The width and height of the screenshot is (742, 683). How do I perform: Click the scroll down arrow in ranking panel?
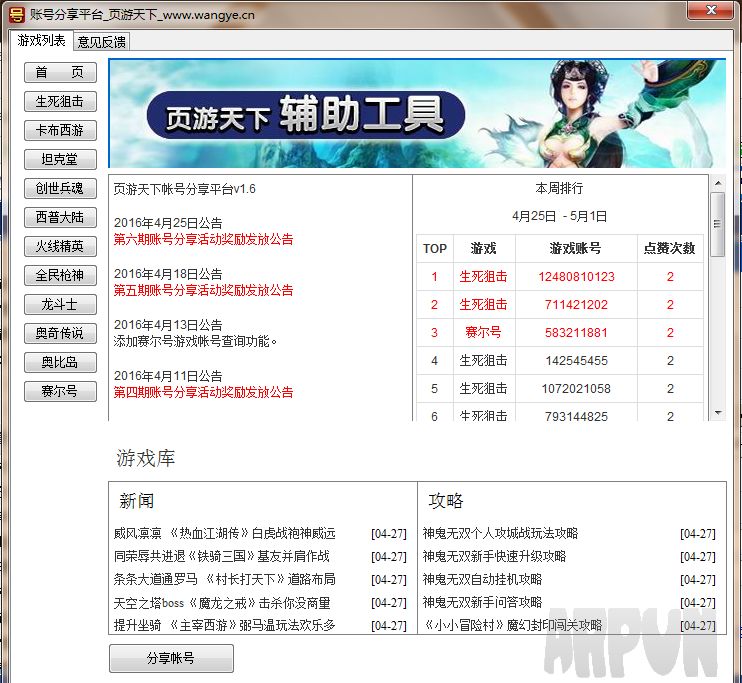718,413
